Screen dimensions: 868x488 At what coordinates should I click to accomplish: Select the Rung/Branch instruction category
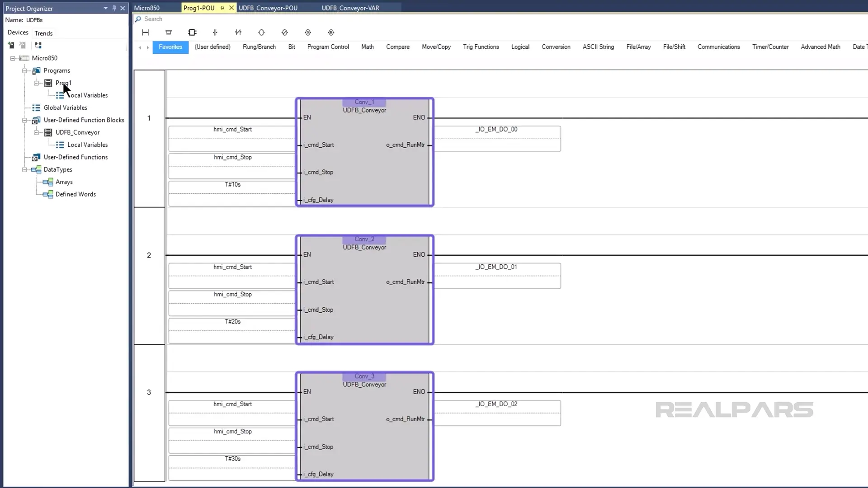coord(259,47)
